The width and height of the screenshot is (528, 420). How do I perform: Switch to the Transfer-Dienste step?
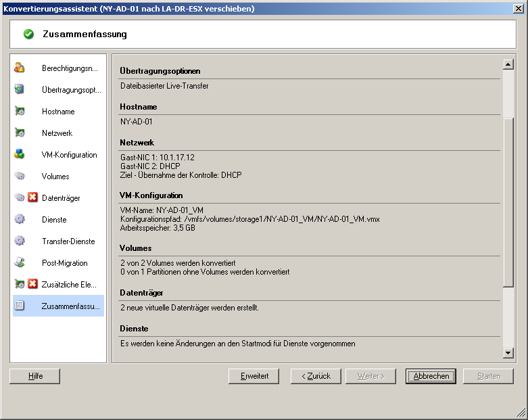click(x=58, y=241)
